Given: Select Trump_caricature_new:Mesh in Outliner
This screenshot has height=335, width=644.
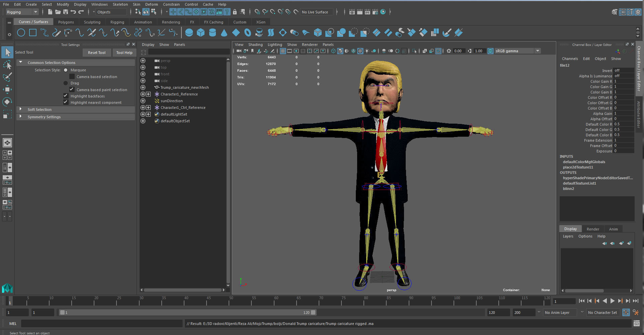Looking at the screenshot, I should point(184,87).
